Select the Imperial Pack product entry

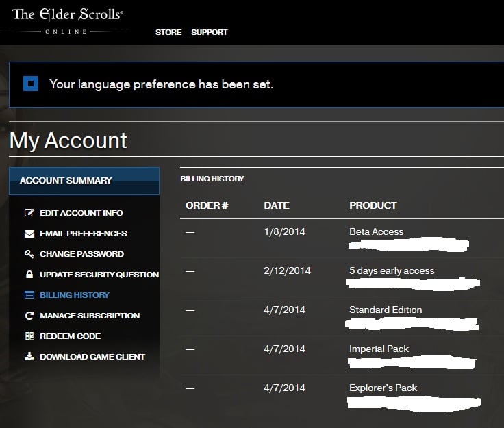pyautogui.click(x=379, y=349)
